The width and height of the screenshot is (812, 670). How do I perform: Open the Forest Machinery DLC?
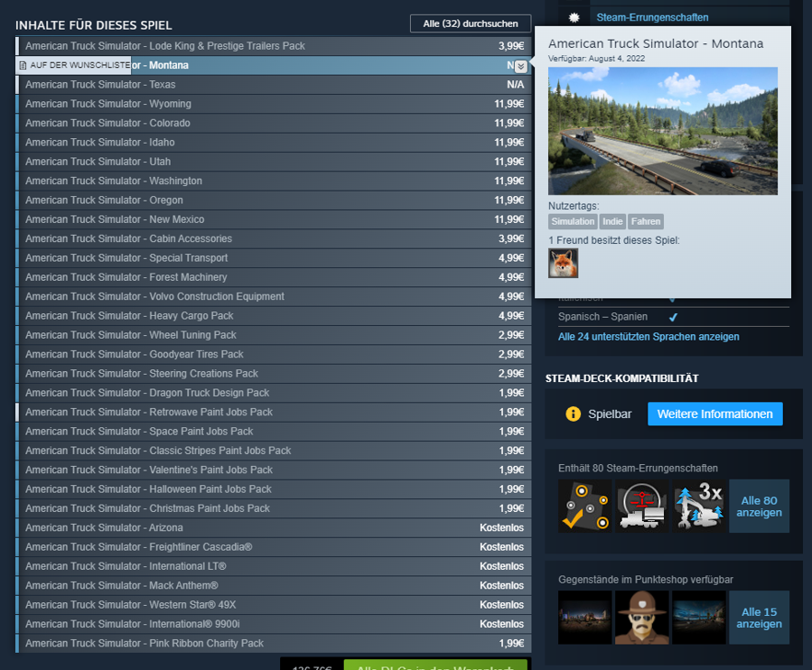pos(274,277)
